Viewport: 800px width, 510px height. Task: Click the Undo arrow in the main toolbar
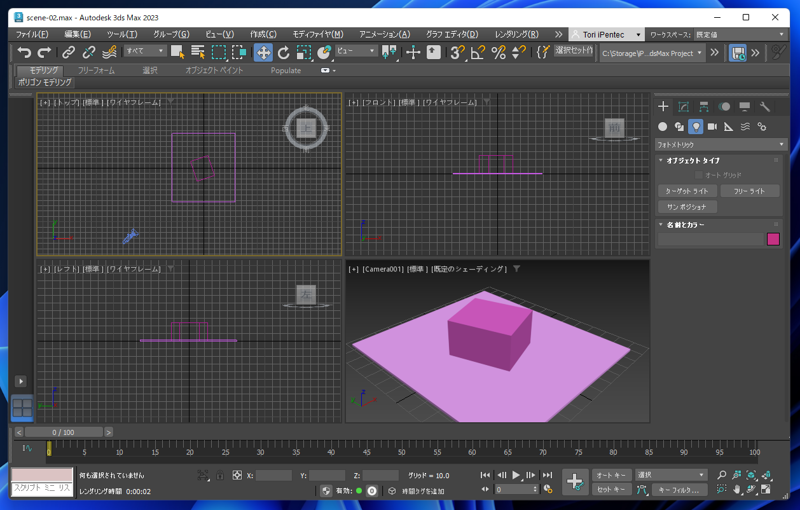click(x=24, y=52)
